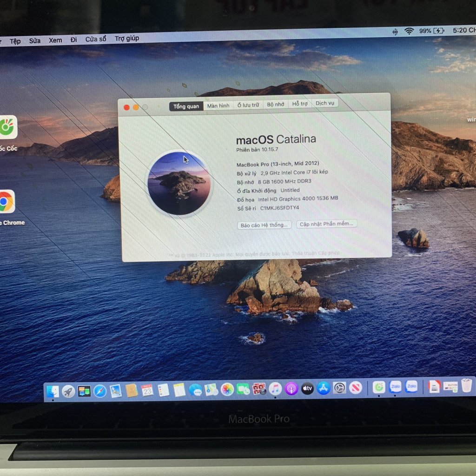Launch Launchpad rocket icon in Dock
The height and width of the screenshot is (476, 476).
pyautogui.click(x=68, y=391)
